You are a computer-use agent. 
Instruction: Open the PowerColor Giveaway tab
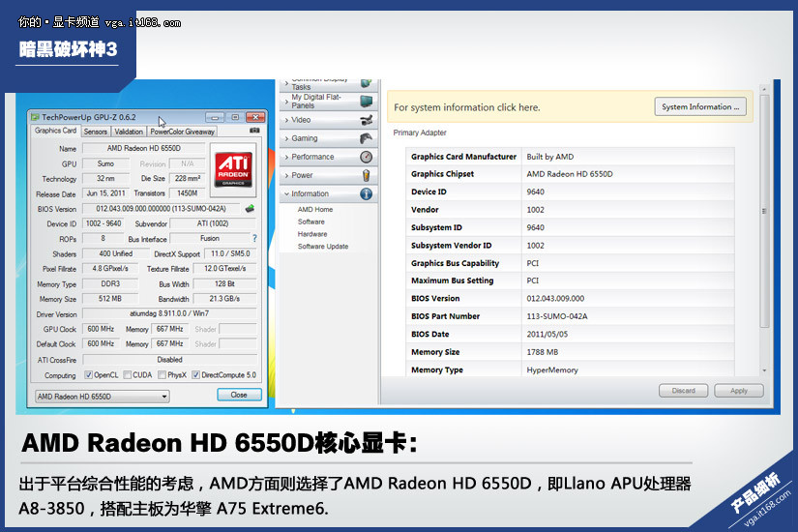tap(182, 132)
